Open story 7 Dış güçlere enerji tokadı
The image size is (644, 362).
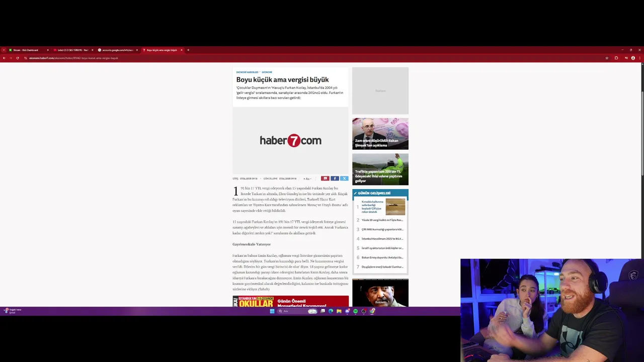pyautogui.click(x=380, y=267)
